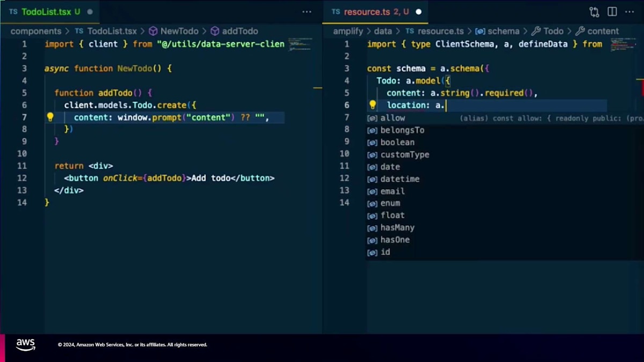The height and width of the screenshot is (362, 644).
Task: Click 'addTodo' function name on line 5
Action: click(115, 93)
